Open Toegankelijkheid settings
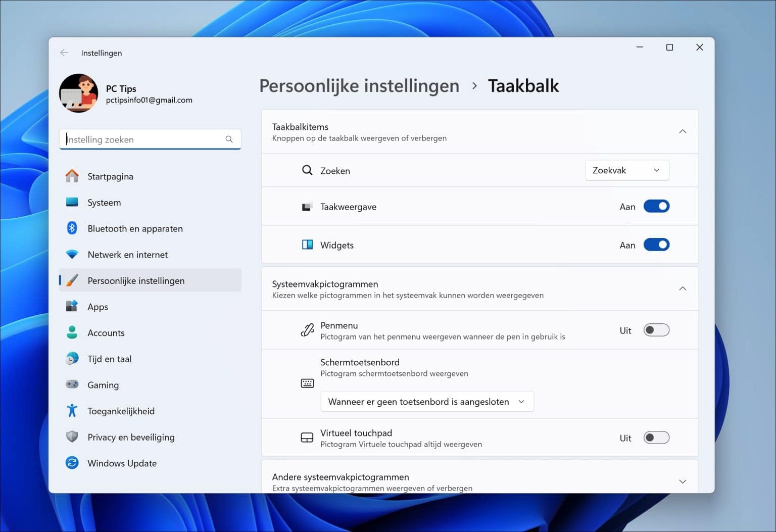776x532 pixels. point(121,411)
